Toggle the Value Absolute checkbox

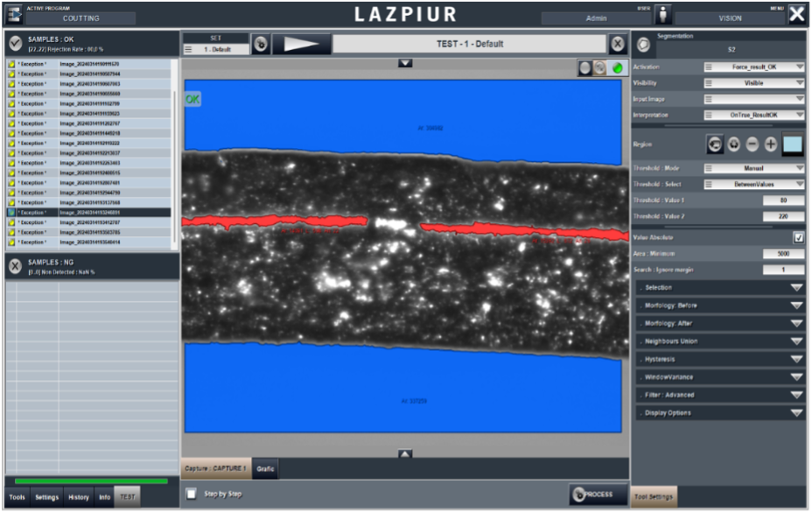(x=798, y=238)
